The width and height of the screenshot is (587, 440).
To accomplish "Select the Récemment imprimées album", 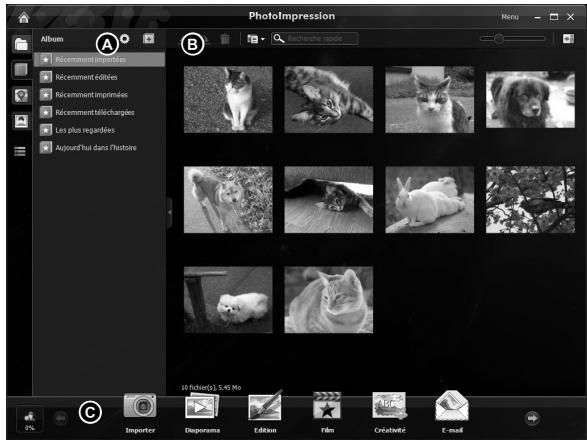I will click(99, 95).
